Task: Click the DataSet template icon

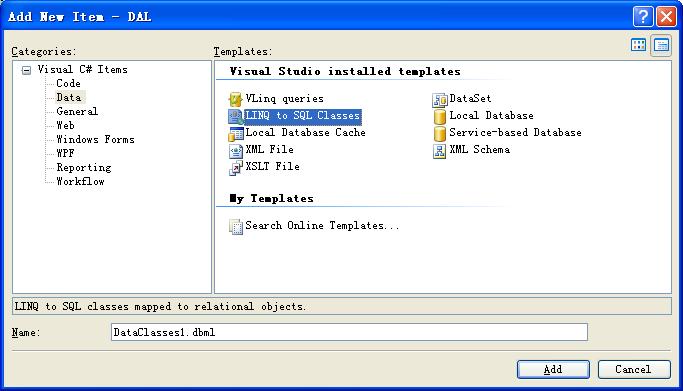Action: [440, 99]
